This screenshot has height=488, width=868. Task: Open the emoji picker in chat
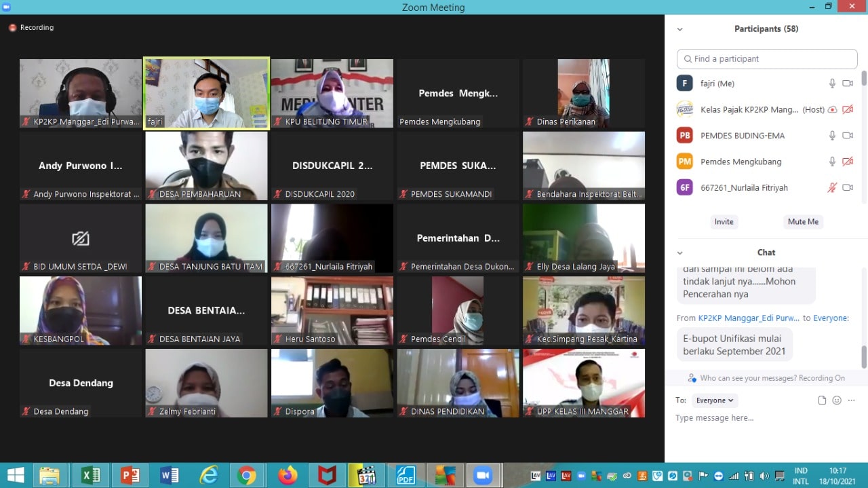pos(837,400)
